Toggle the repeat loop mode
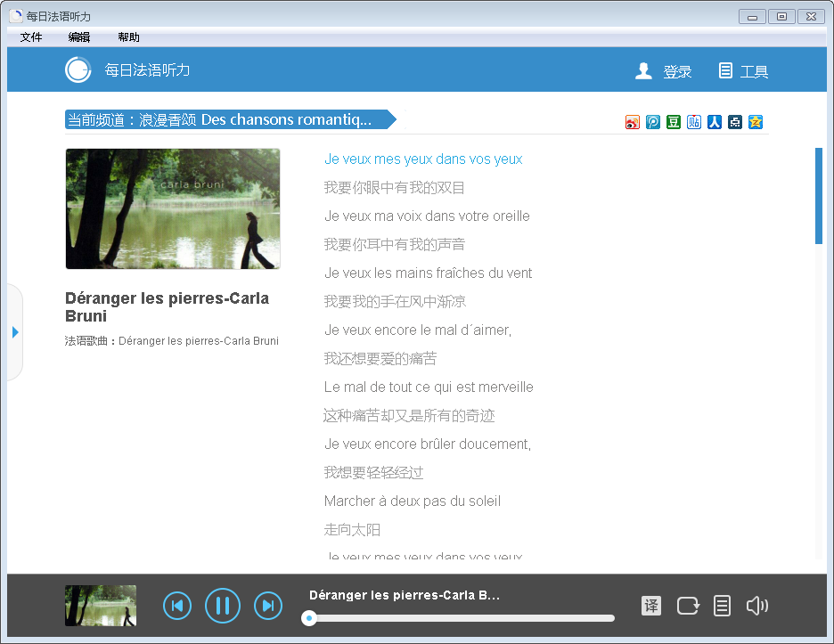834x644 pixels. coord(688,606)
